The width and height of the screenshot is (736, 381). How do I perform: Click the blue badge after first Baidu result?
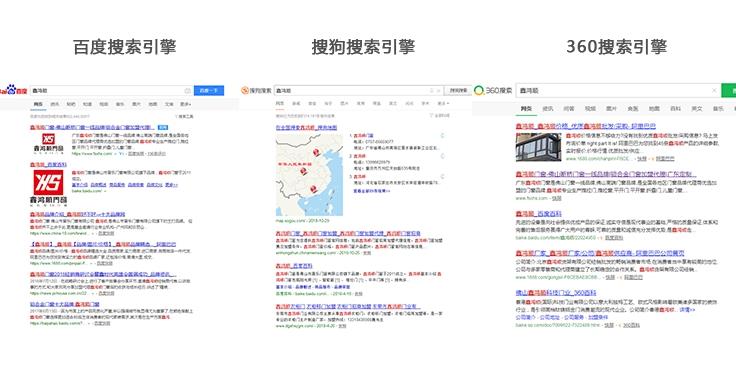163,127
